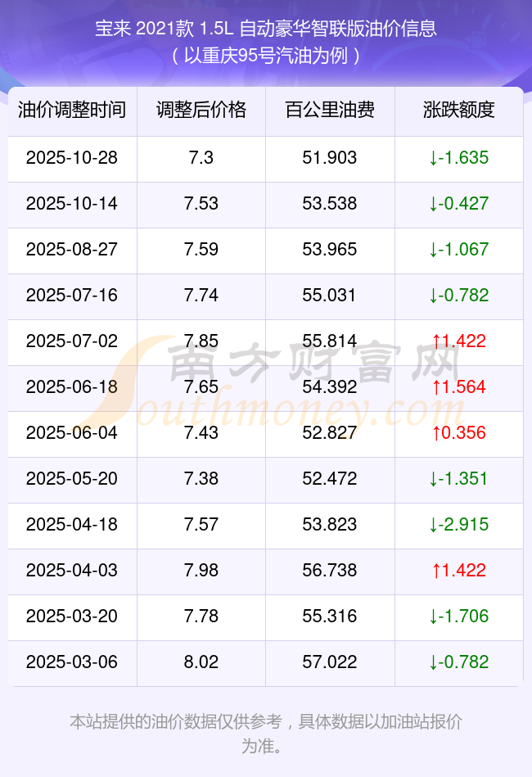
Task: Select the date 2025-03-20
Action: coord(72,617)
